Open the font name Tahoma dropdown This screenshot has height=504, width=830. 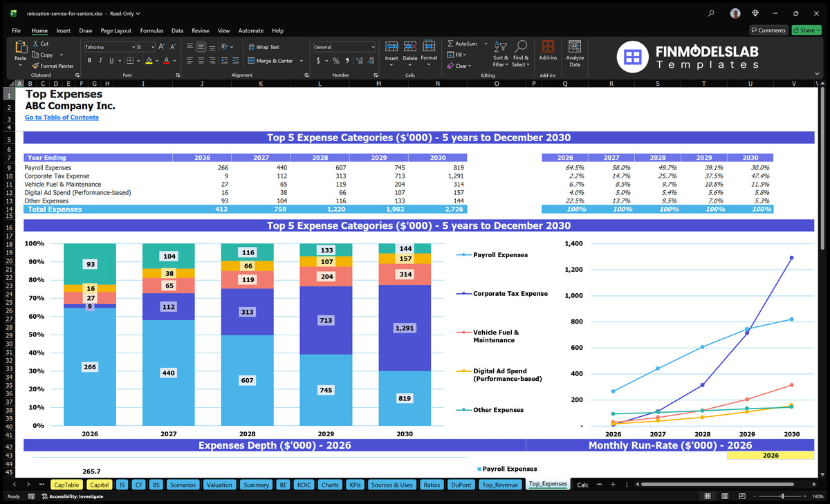(x=132, y=47)
